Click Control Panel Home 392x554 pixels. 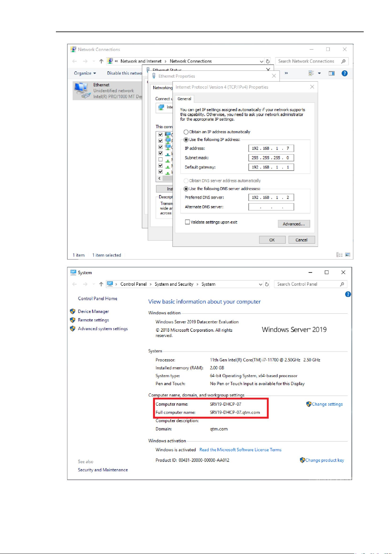click(x=97, y=299)
